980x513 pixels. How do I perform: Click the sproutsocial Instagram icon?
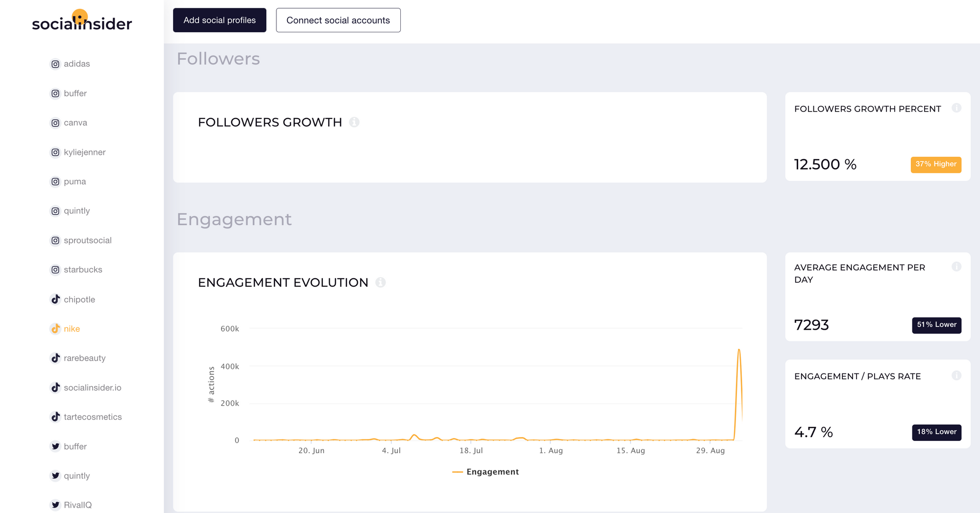pyautogui.click(x=55, y=241)
